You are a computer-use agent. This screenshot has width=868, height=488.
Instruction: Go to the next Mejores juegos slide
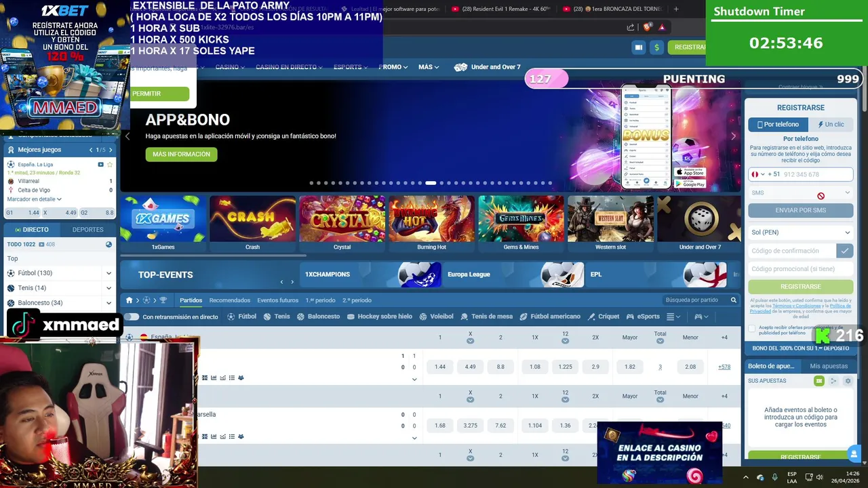pos(109,150)
